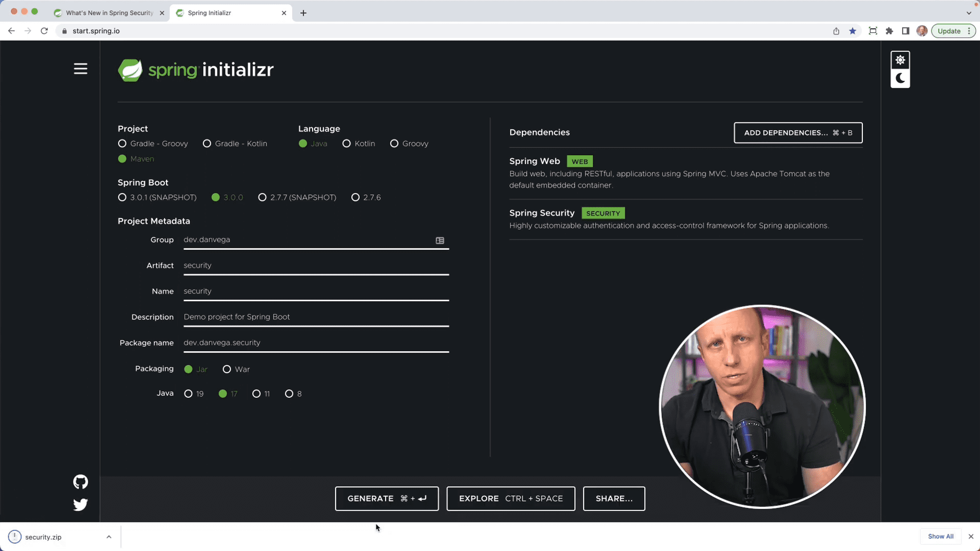Viewport: 980px width, 551px height.
Task: Open a new browser tab
Action: click(303, 13)
